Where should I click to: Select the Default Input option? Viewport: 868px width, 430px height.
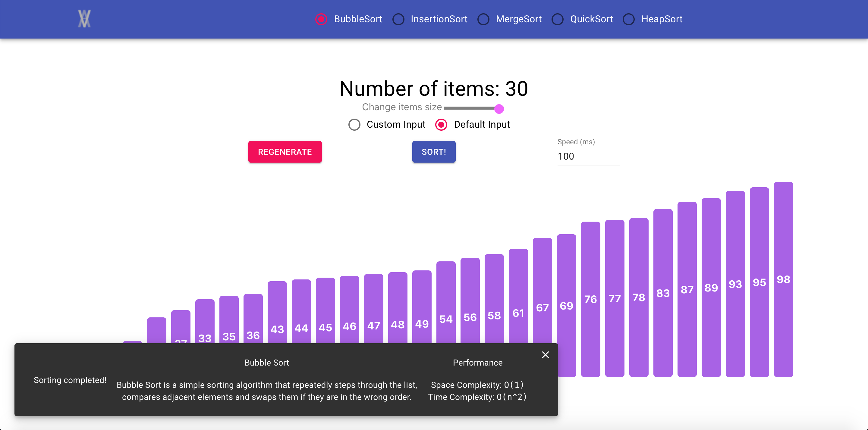[441, 125]
